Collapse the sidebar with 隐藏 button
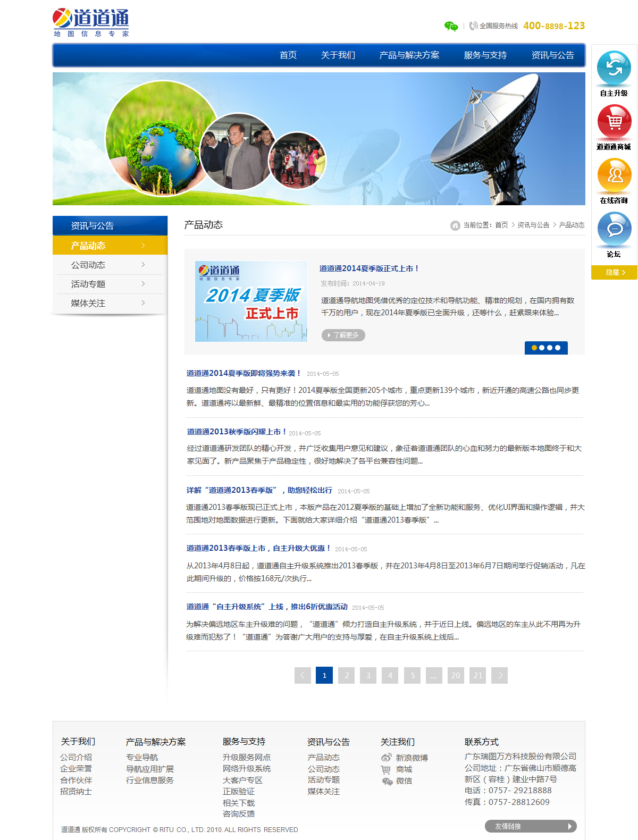This screenshot has width=638, height=840. pos(614,272)
